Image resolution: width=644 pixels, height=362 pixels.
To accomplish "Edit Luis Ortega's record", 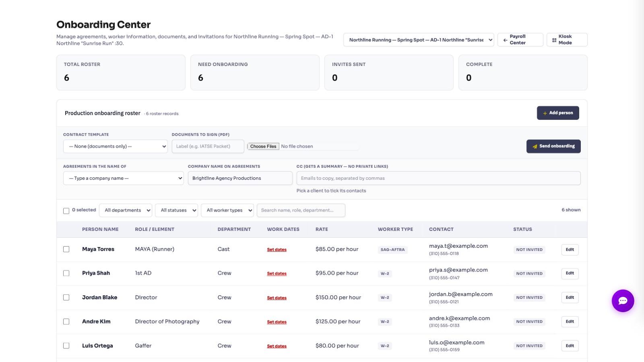I will pos(570,346).
